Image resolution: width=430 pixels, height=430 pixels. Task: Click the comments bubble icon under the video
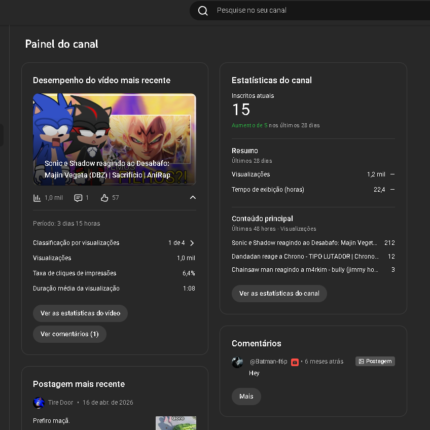(x=78, y=198)
